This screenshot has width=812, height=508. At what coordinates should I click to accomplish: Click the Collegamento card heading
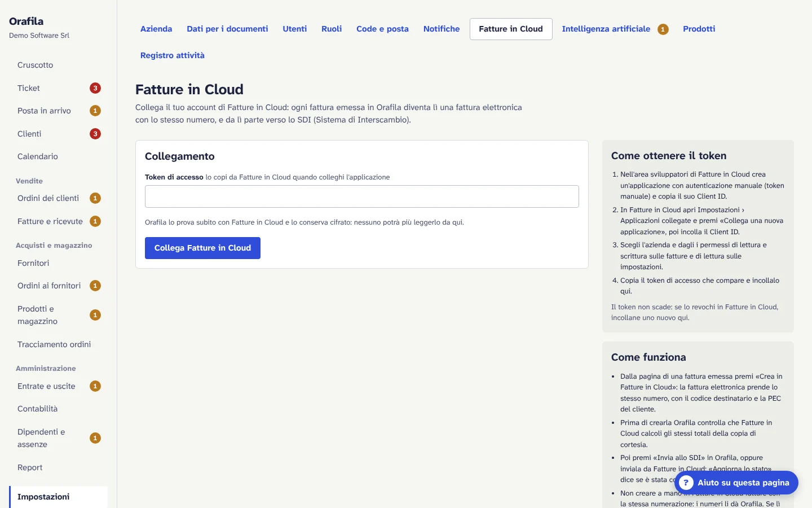pos(180,156)
